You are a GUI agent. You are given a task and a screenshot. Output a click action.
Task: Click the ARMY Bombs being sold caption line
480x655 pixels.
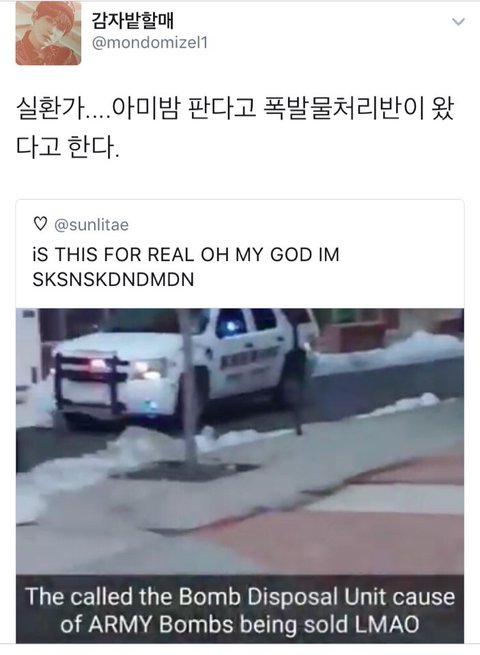pos(240,625)
